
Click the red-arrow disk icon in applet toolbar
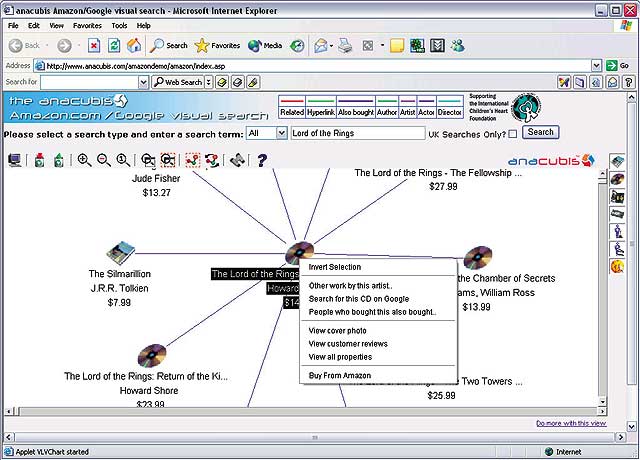tap(39, 160)
